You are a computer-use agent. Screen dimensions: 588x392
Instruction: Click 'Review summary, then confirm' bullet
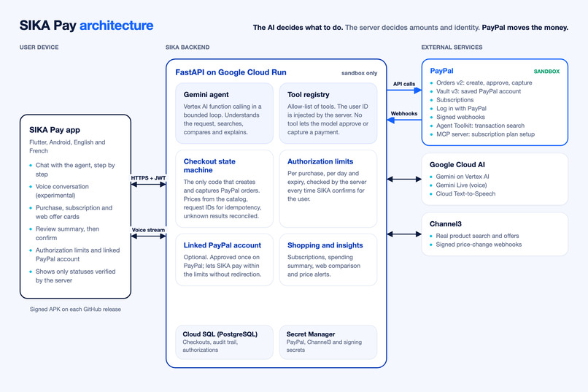[67, 234]
